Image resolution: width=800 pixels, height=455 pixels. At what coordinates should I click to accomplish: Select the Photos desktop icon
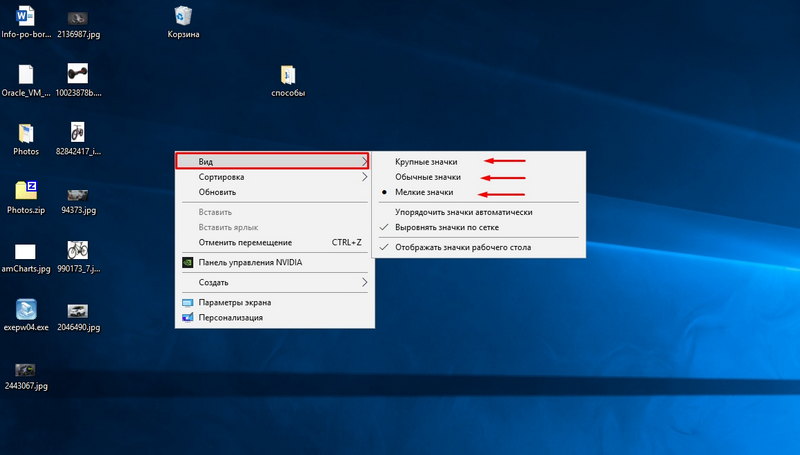point(26,134)
